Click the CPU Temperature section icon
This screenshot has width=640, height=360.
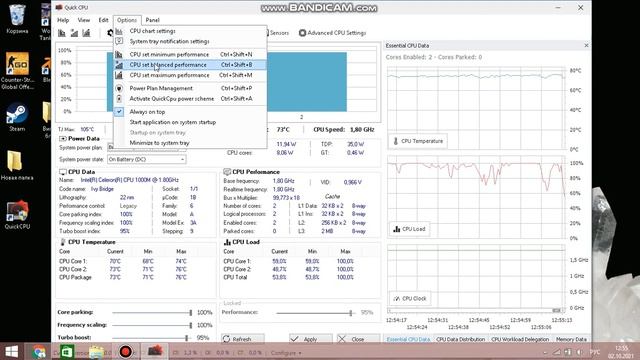63,242
